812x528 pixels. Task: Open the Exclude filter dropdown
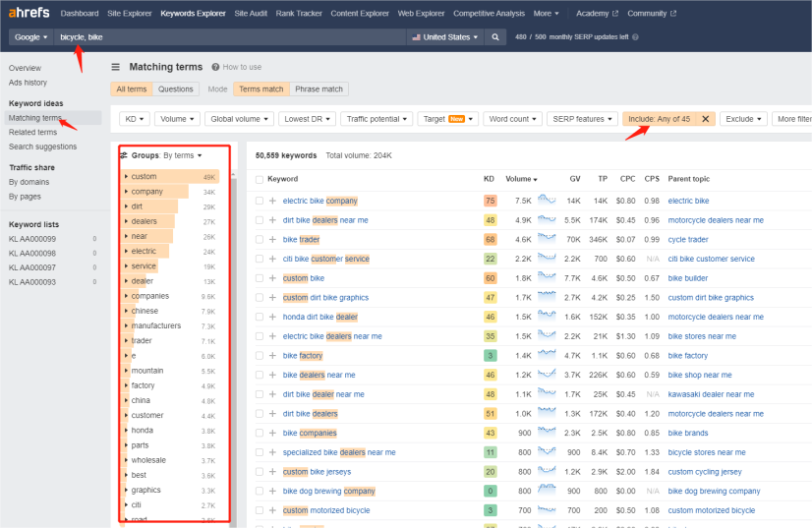point(743,119)
